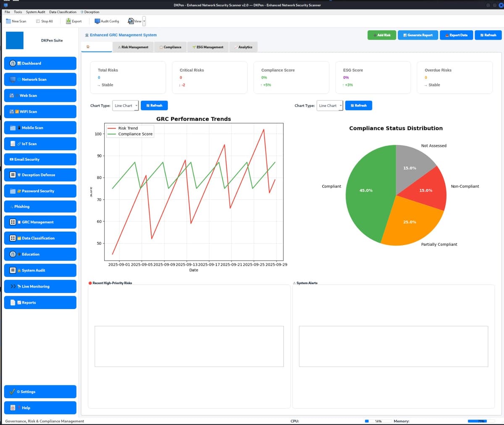Image resolution: width=504 pixels, height=425 pixels.
Task: Select the Mobile Scan tool
Action: point(40,127)
